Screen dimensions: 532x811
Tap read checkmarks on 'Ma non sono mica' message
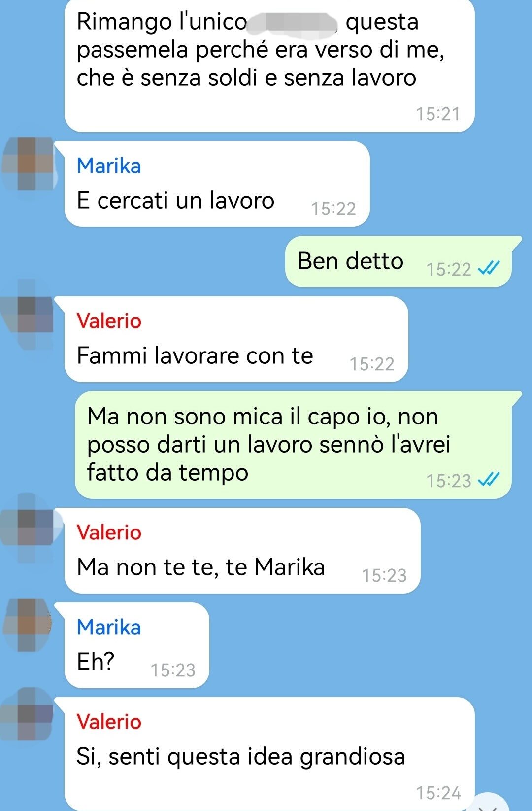(x=489, y=480)
